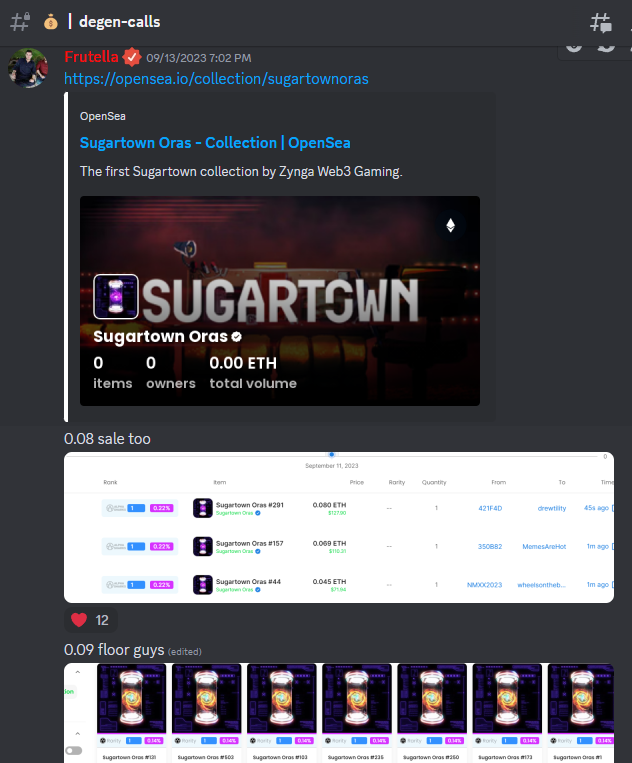Open the Sugartown Oras #173 NFT thumbnail

coord(507,698)
